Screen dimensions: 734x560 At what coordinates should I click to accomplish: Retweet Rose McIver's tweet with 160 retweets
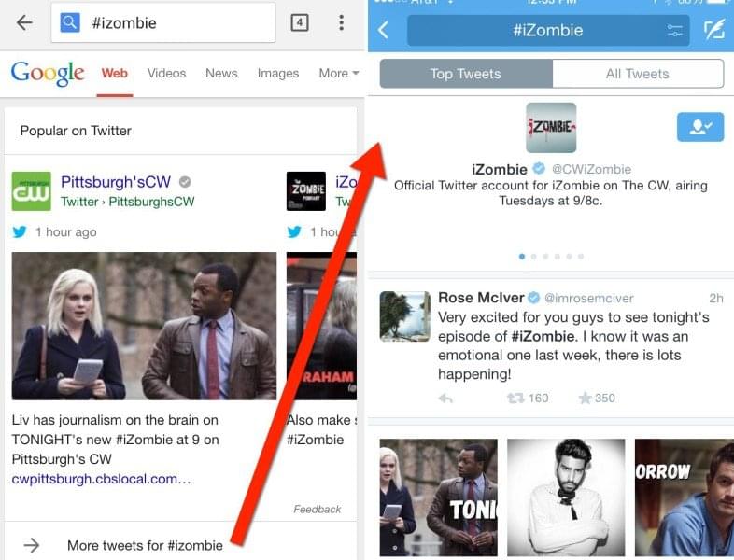[x=527, y=399]
